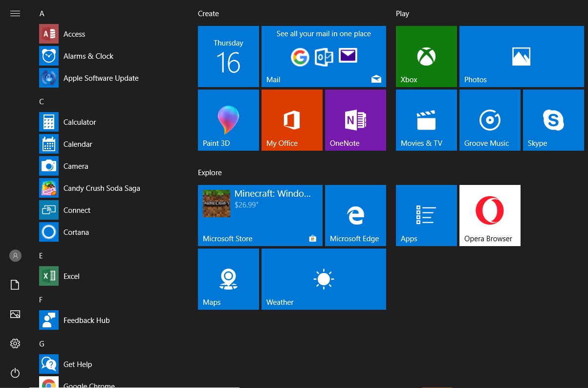Open the Minecraft Store tile
This screenshot has width=588, height=388.
pos(260,215)
